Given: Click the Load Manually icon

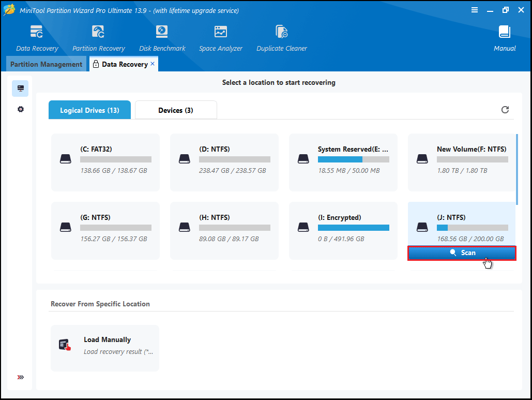Looking at the screenshot, I should click(x=65, y=345).
